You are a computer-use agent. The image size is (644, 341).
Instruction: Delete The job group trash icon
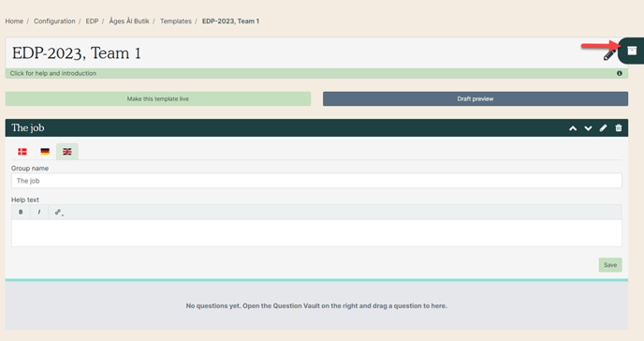619,127
